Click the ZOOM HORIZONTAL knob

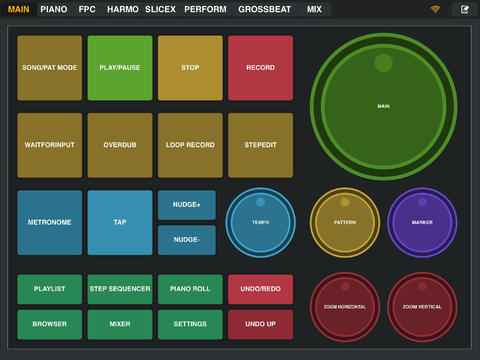click(x=345, y=307)
